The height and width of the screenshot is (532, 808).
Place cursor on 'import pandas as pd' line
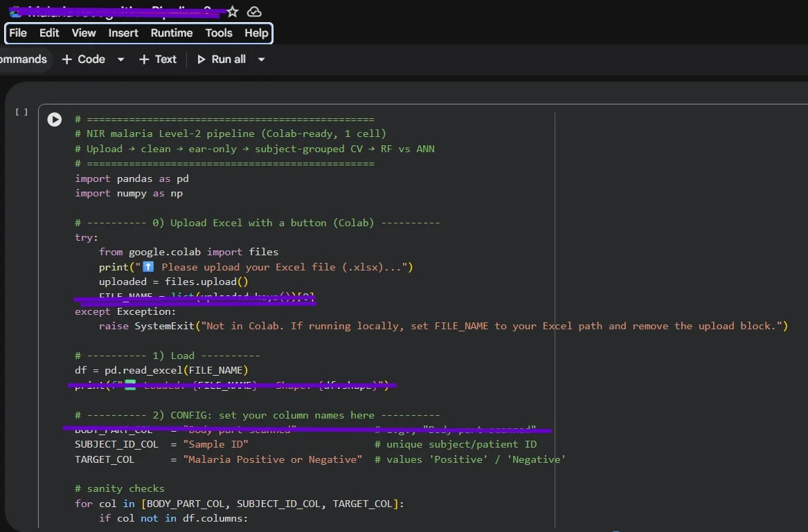132,178
